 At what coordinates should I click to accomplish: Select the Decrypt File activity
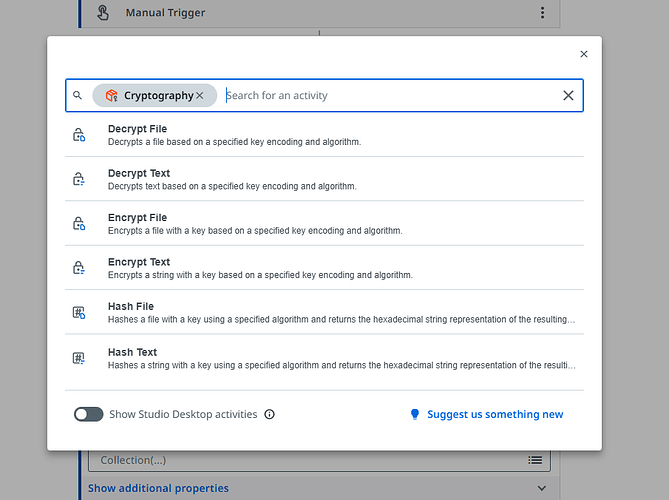(324, 135)
